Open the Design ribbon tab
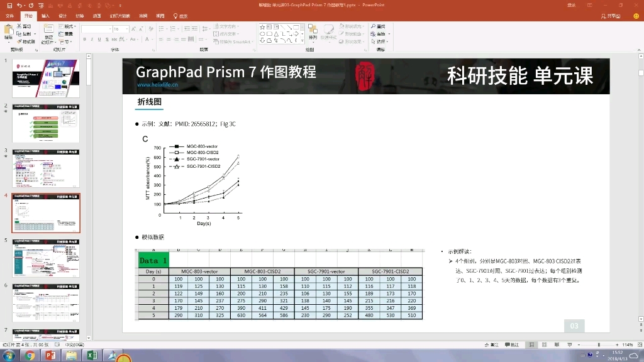 coord(62,16)
